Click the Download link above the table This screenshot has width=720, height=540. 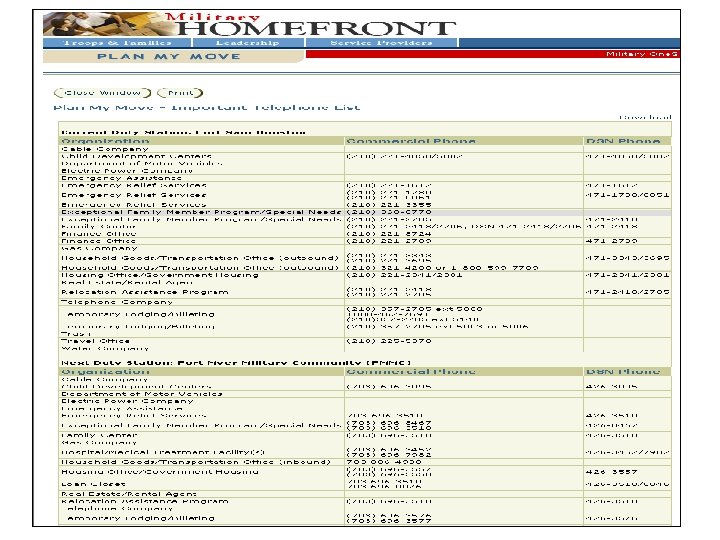(x=645, y=118)
